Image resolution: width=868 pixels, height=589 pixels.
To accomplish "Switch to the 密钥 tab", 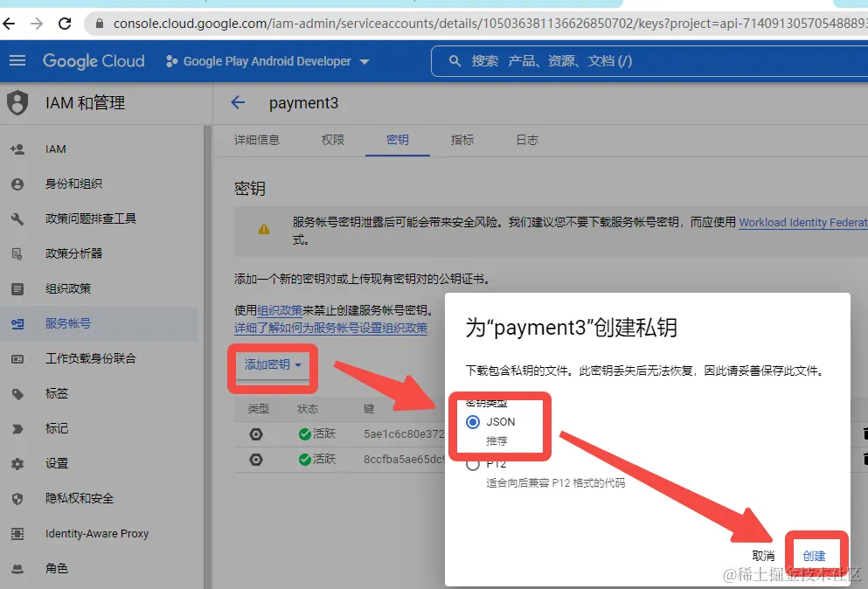I will coord(398,140).
